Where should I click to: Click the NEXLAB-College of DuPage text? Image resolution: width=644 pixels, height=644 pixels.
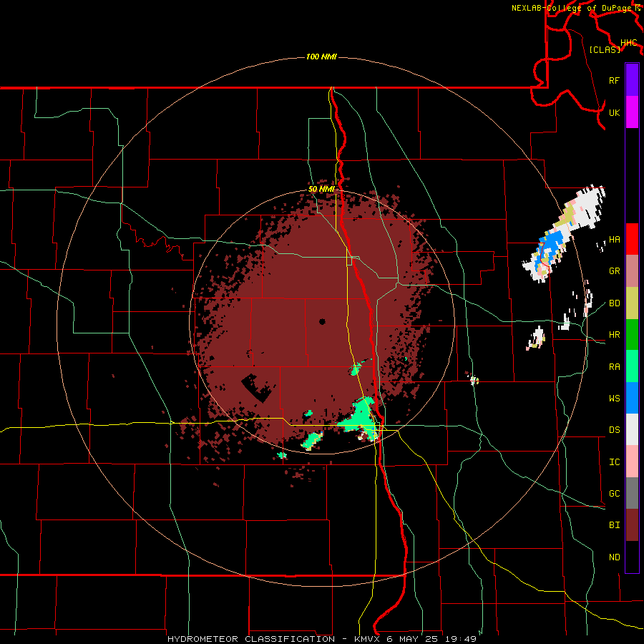point(572,8)
